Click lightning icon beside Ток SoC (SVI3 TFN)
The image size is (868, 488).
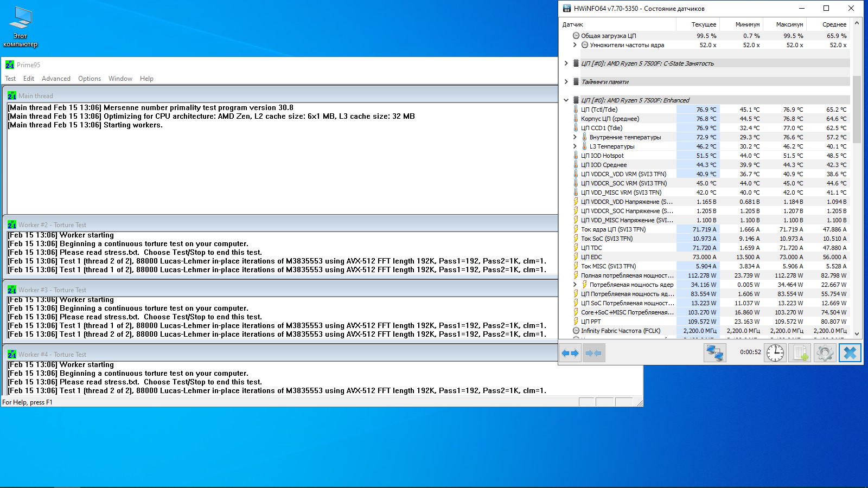point(576,239)
